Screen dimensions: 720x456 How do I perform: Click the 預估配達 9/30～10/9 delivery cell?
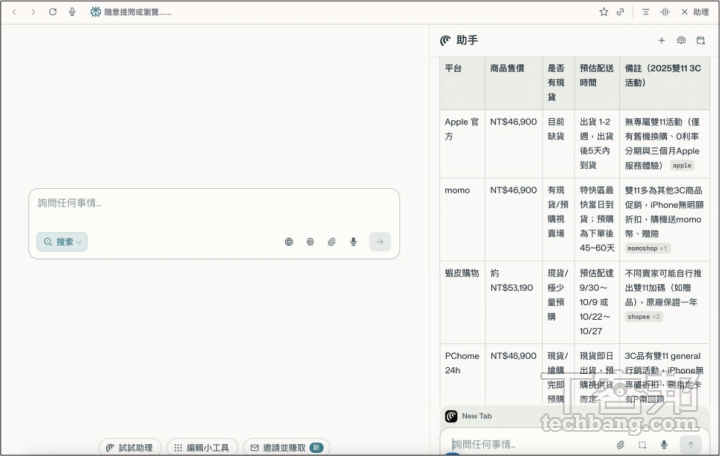[596, 302]
